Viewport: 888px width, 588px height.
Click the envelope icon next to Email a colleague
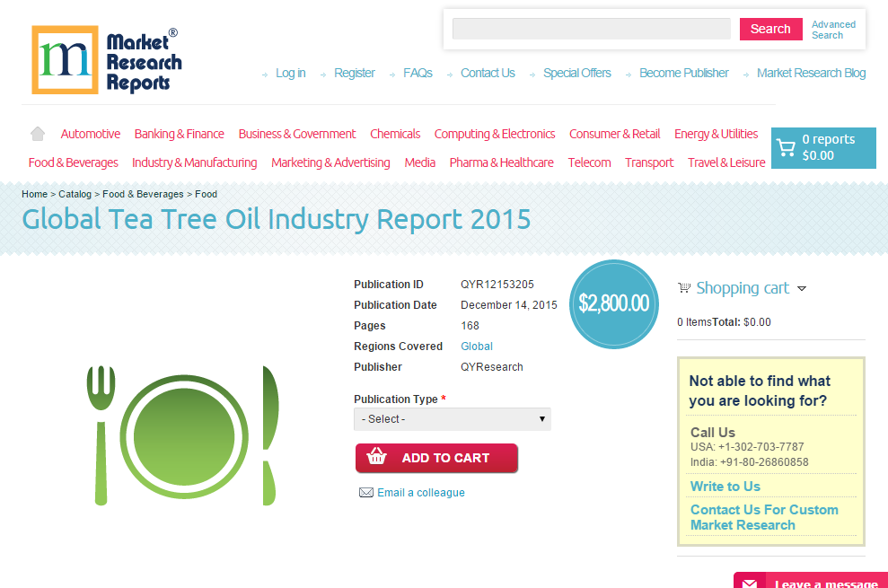(x=365, y=492)
